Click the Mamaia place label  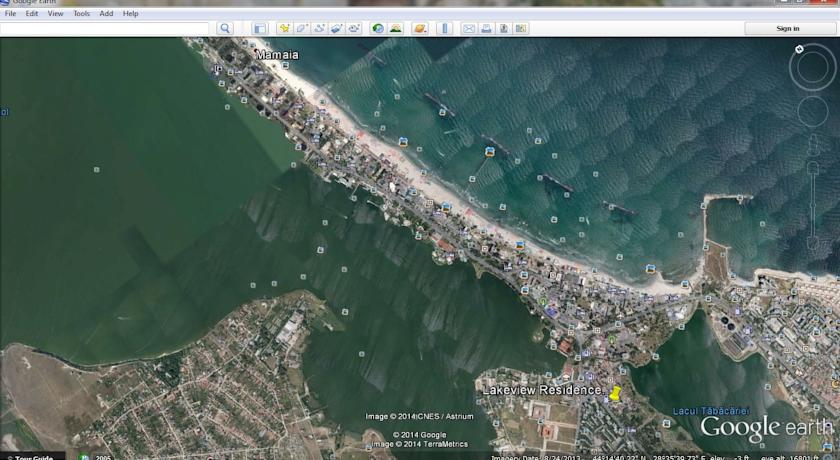(x=277, y=55)
